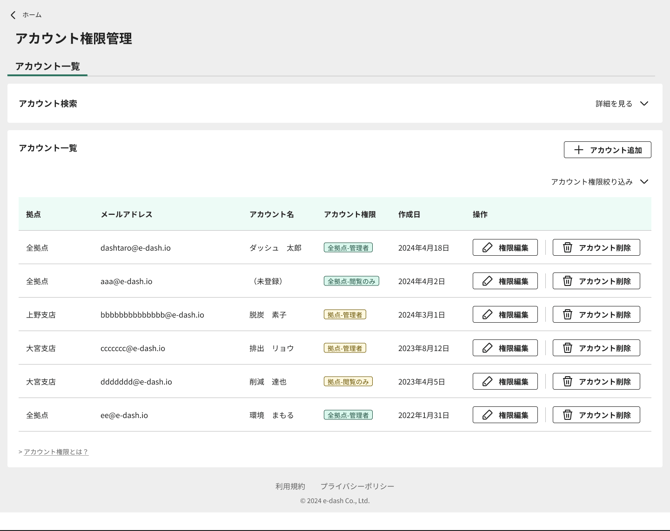The image size is (670, 531).
Task: Click trash icon in ddddddd@e-dash.io row
Action: pyautogui.click(x=567, y=382)
